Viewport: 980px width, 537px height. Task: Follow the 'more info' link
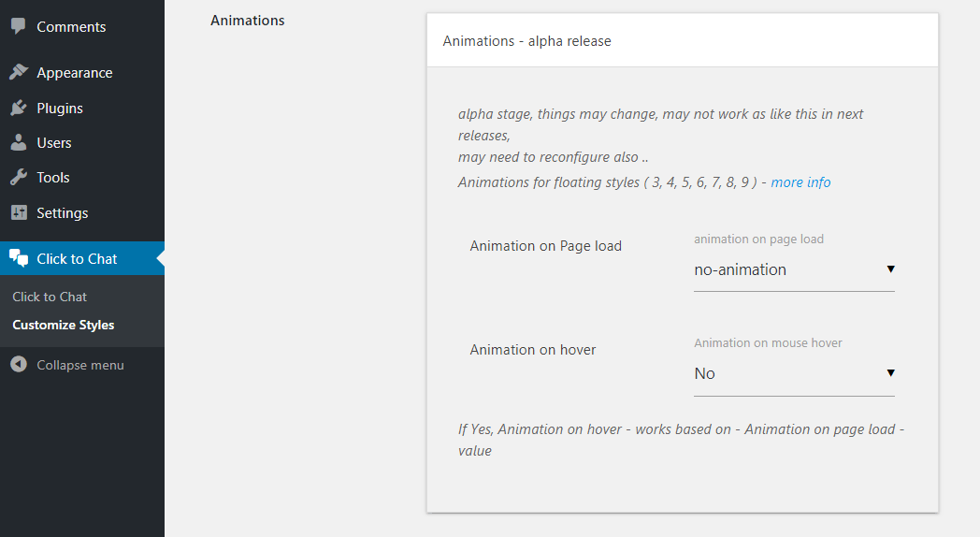click(x=800, y=182)
